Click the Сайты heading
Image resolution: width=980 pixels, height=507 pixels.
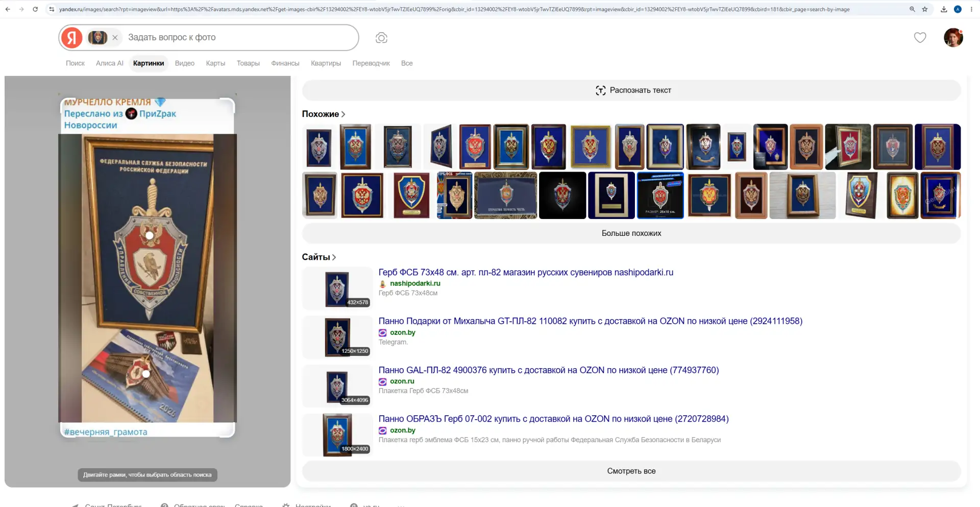[x=316, y=257]
